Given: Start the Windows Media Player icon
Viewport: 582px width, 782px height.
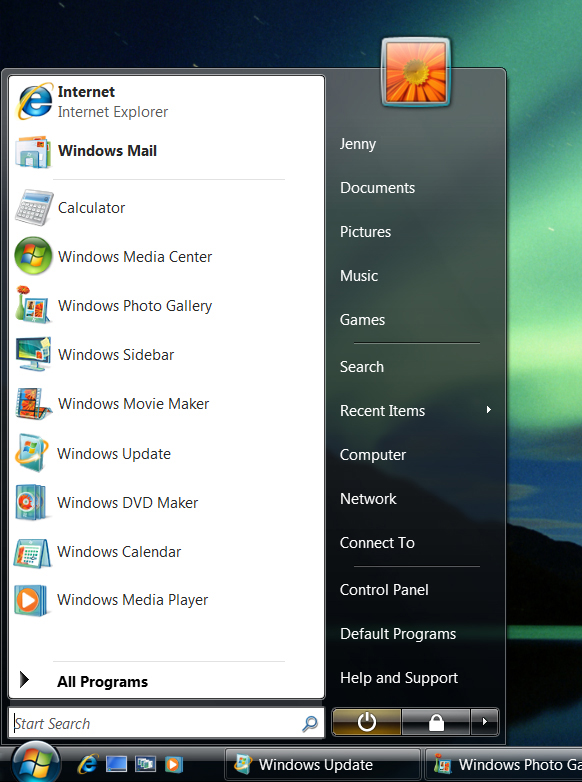Looking at the screenshot, I should 31,600.
